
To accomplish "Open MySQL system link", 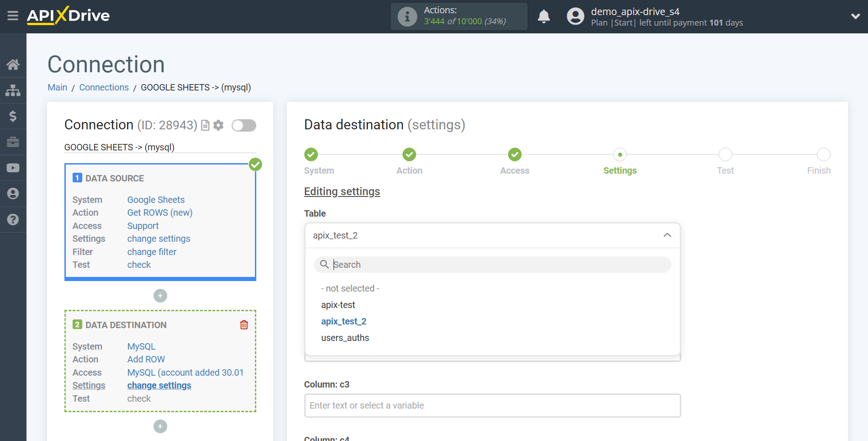I will [141, 346].
